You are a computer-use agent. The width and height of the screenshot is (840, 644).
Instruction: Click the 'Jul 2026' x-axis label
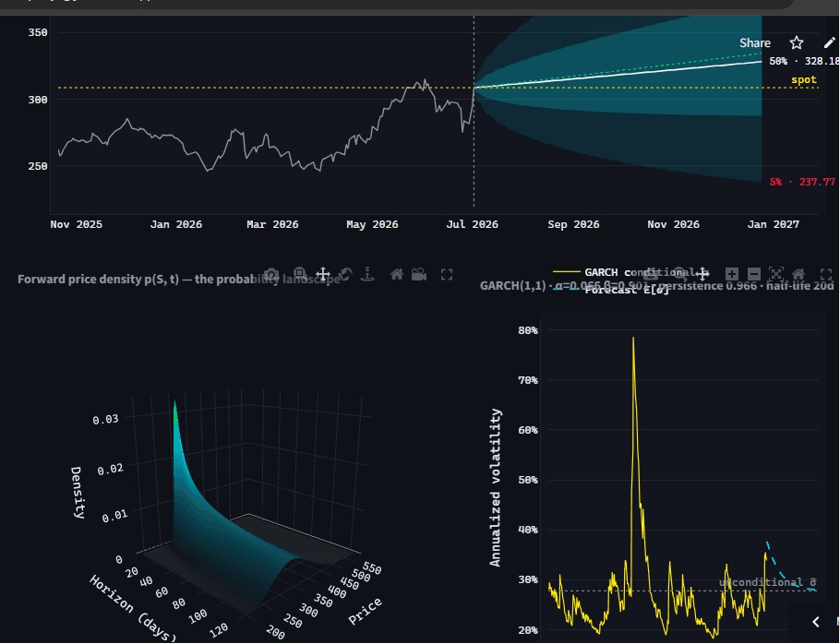pos(473,224)
